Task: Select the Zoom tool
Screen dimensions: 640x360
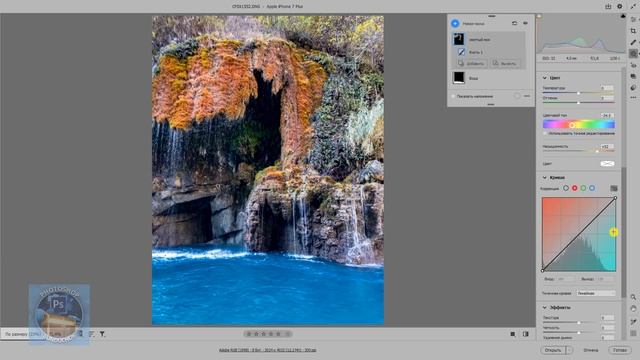Action: pyautogui.click(x=633, y=298)
